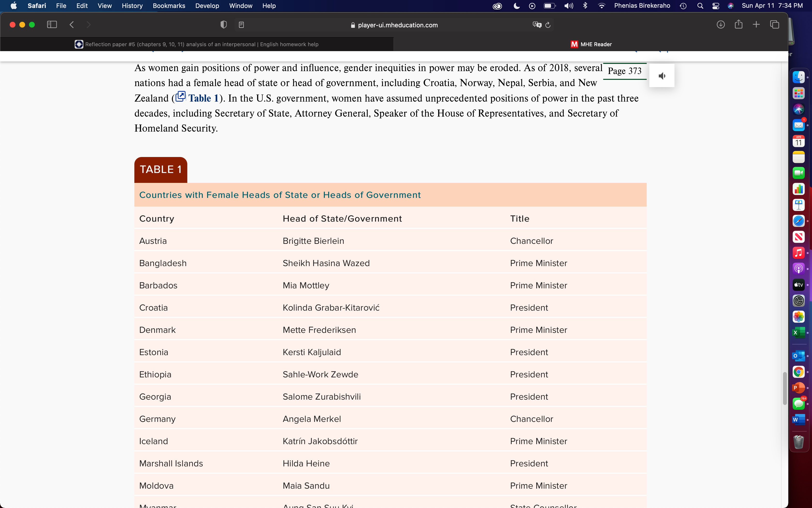The image size is (812, 508).
Task: Show Safari downloads
Action: pos(720,24)
